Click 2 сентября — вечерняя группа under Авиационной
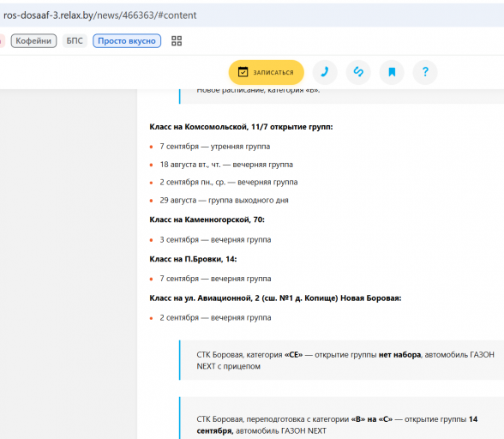 (x=215, y=318)
